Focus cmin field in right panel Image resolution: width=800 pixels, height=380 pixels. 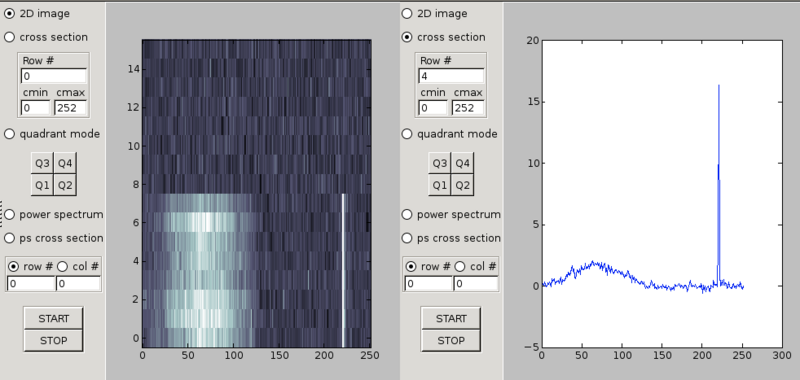(x=433, y=108)
